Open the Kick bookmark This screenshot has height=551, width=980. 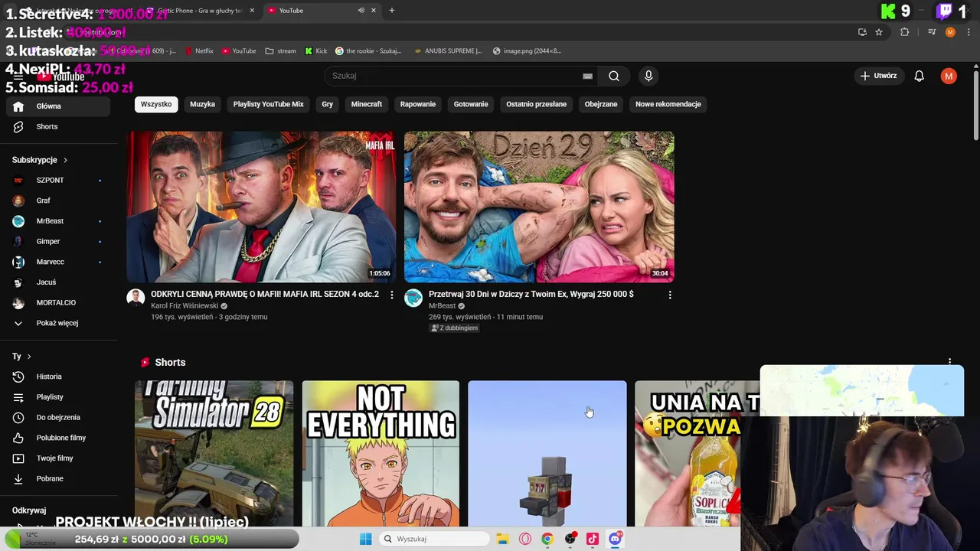coord(316,51)
